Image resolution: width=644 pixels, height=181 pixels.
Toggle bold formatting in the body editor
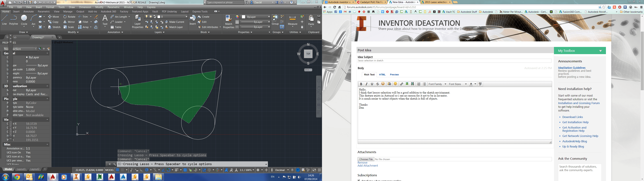tap(361, 84)
